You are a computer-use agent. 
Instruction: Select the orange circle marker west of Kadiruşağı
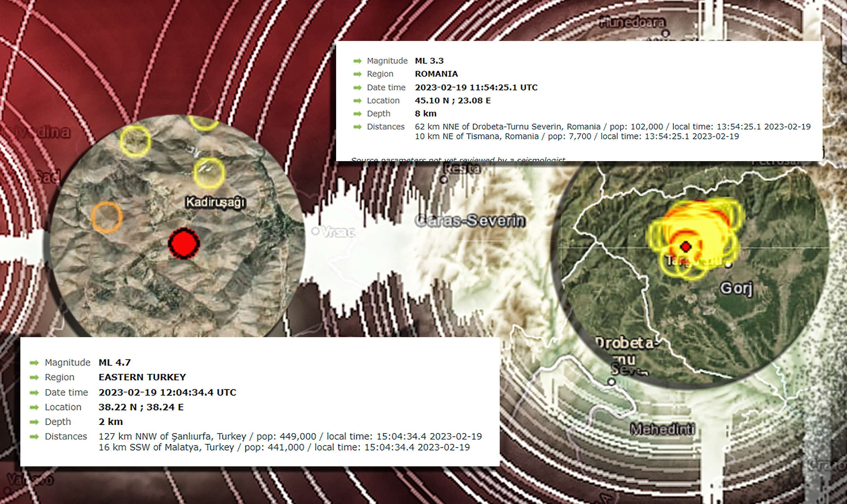point(107,217)
